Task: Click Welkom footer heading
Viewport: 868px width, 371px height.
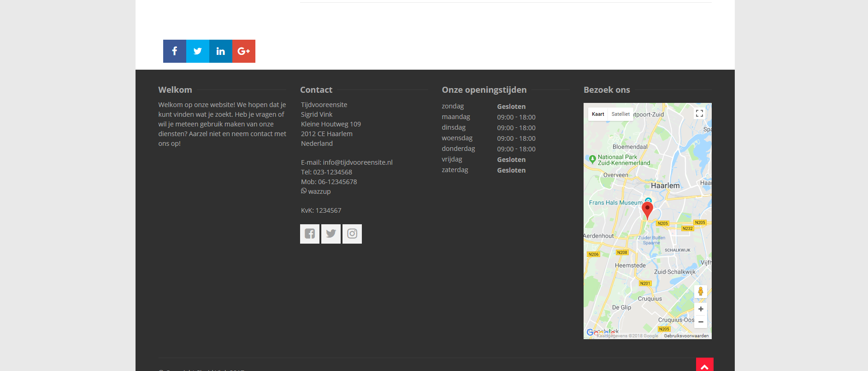Action: tap(175, 90)
